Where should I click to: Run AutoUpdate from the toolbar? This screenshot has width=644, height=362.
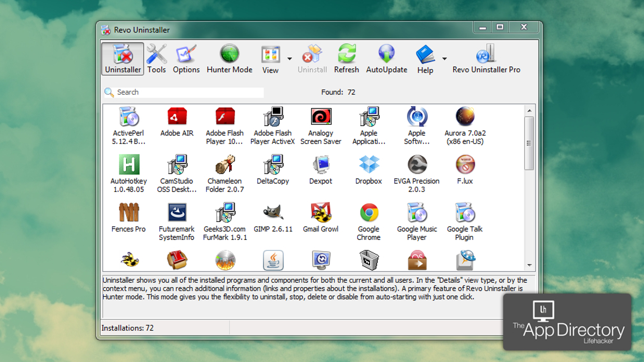(x=386, y=59)
